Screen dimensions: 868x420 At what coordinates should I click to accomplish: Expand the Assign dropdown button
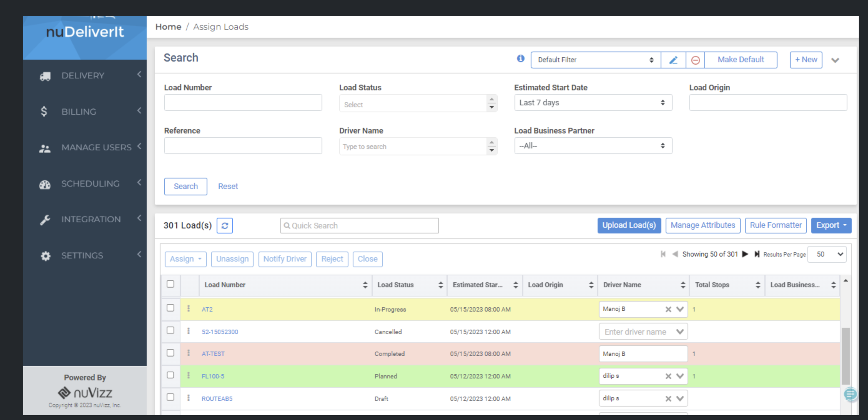[185, 259]
